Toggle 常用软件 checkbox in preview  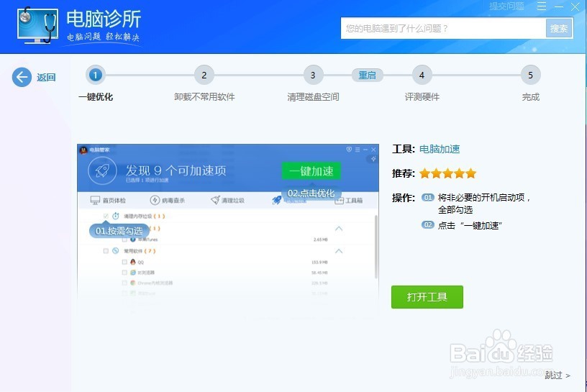click(x=106, y=251)
